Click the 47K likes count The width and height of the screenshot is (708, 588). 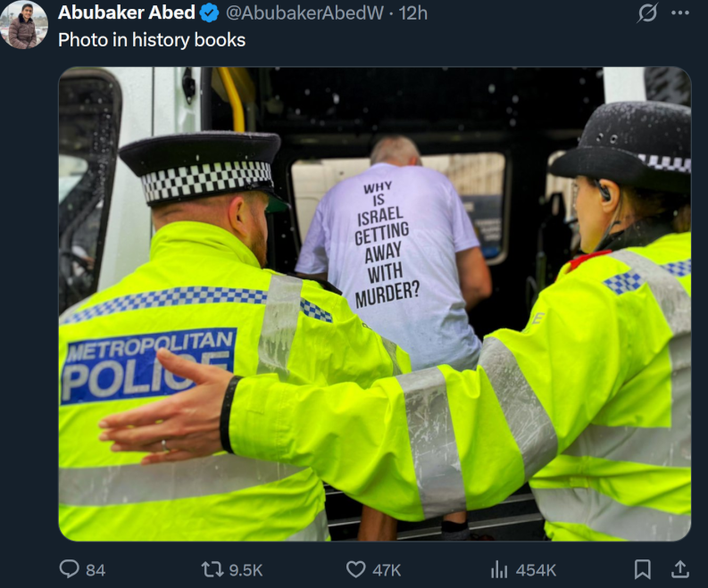tap(387, 570)
